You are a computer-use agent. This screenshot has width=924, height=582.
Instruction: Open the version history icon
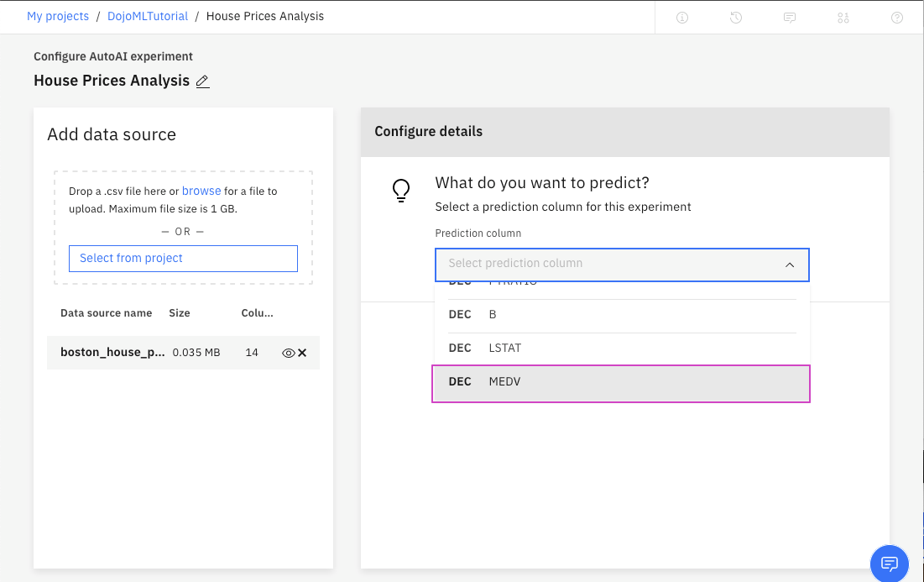pyautogui.click(x=736, y=18)
